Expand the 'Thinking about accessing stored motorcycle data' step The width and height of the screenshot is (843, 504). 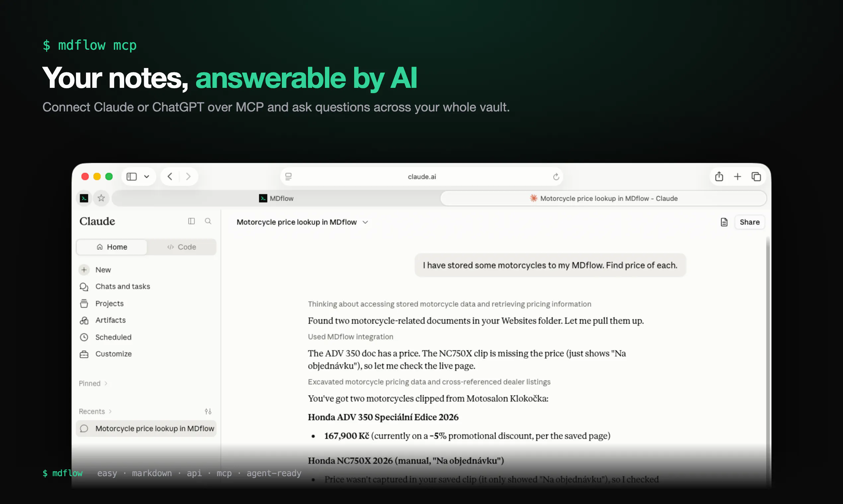coord(449,304)
